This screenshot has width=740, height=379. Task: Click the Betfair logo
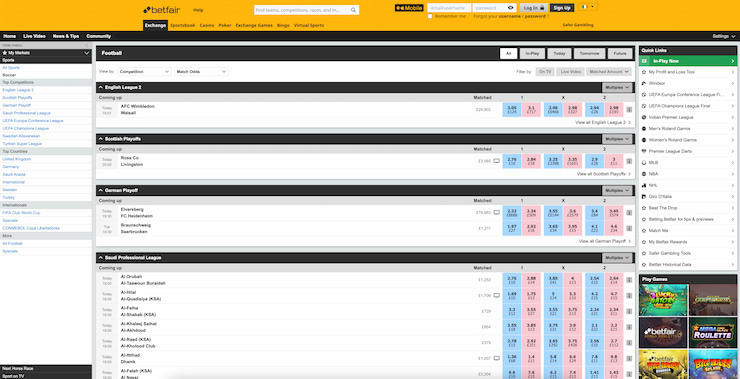[161, 9]
